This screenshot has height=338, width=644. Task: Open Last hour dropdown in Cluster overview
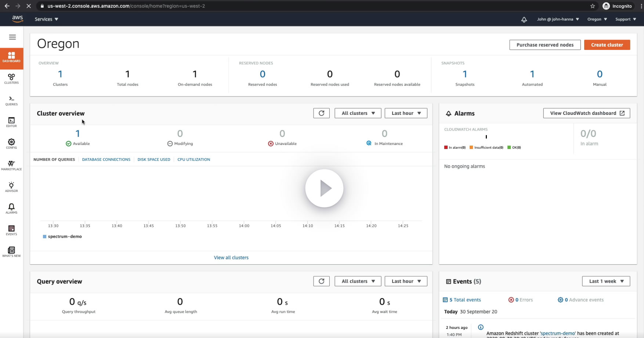406,113
